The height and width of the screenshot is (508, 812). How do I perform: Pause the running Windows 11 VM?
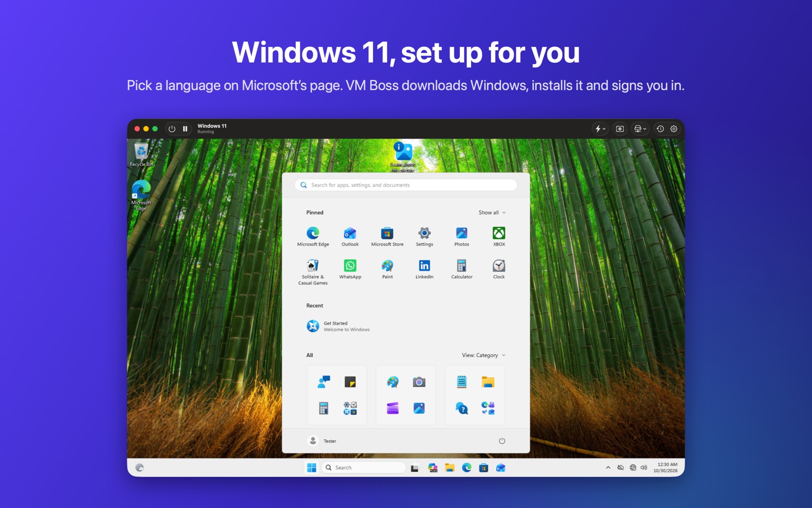click(x=185, y=129)
